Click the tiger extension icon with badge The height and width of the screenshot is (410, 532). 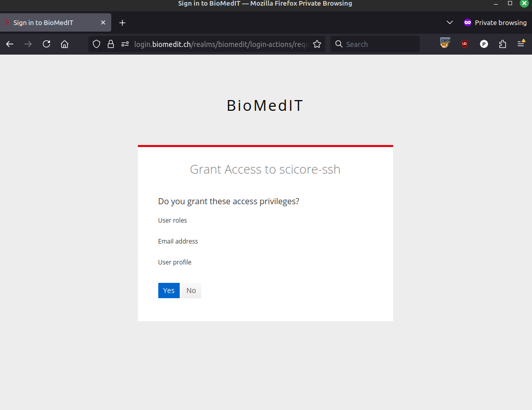(445, 44)
